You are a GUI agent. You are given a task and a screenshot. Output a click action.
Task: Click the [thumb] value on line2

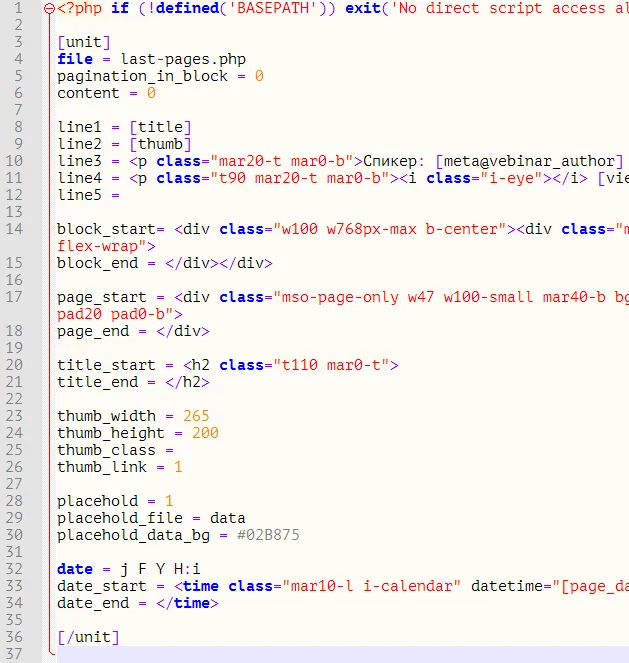coord(160,144)
